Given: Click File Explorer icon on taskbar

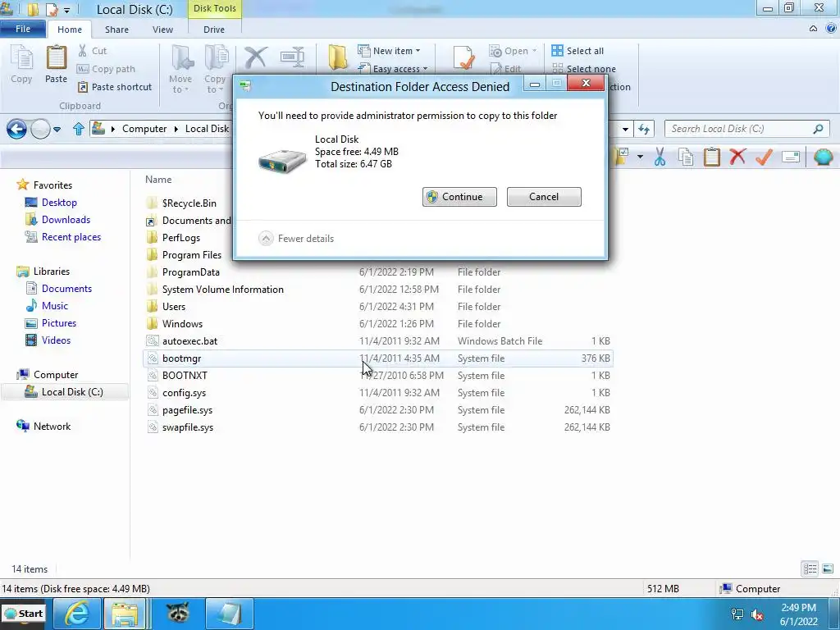Looking at the screenshot, I should coord(126,614).
